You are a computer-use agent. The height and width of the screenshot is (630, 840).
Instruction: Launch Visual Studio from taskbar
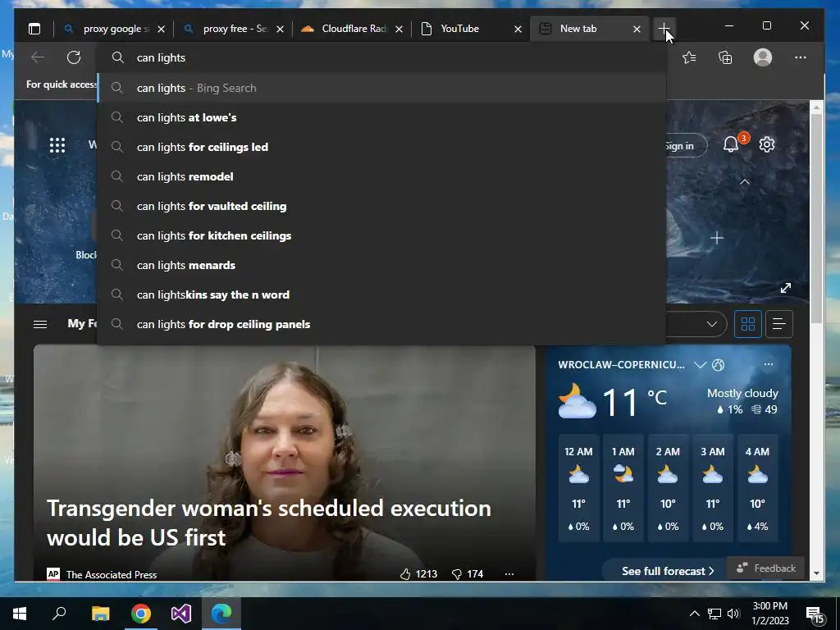(x=181, y=614)
